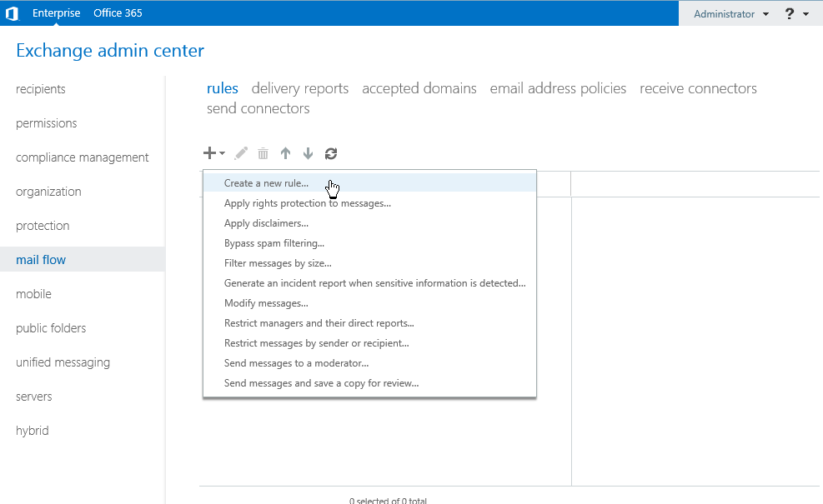Choose Generate an incident report entry
The image size is (823, 504).
point(369,282)
